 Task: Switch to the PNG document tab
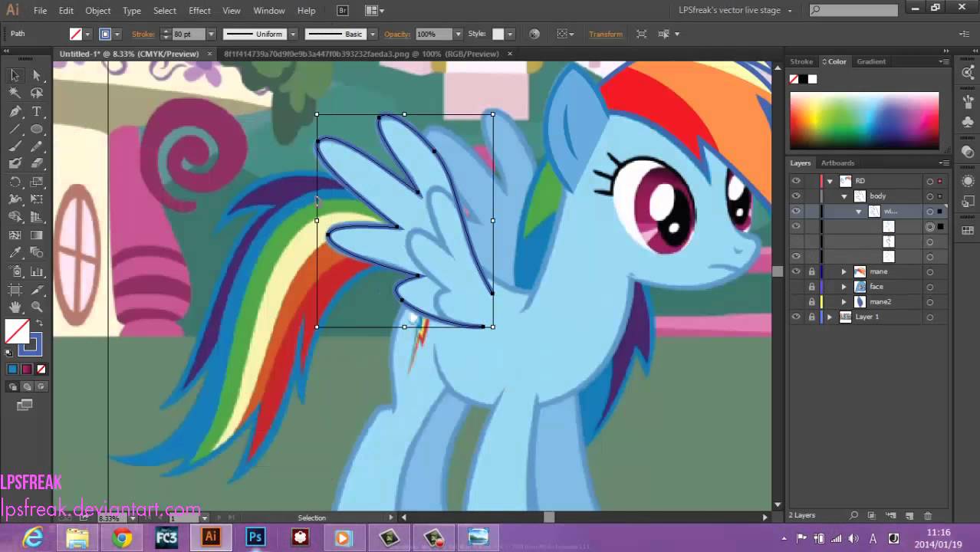coord(361,54)
